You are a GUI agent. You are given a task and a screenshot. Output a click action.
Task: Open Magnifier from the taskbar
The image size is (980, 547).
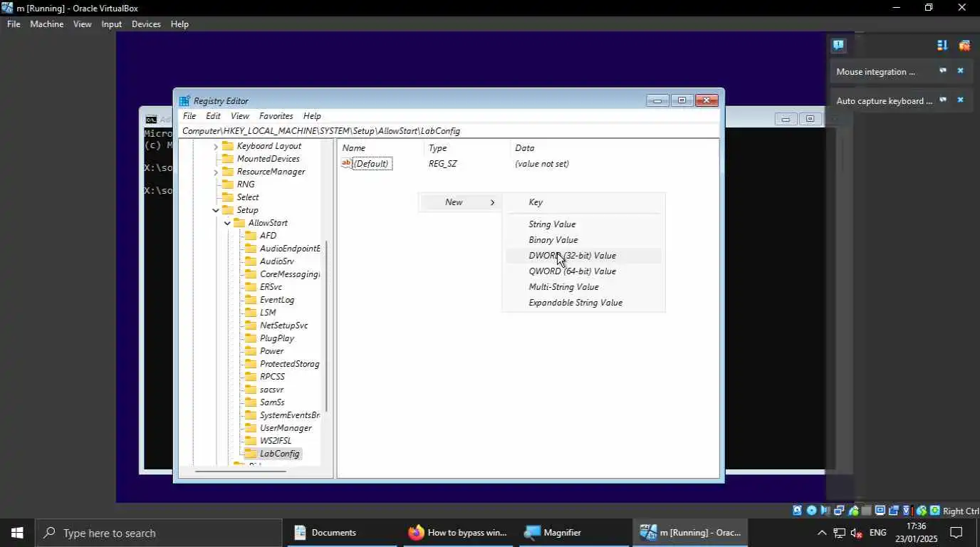click(x=575, y=533)
